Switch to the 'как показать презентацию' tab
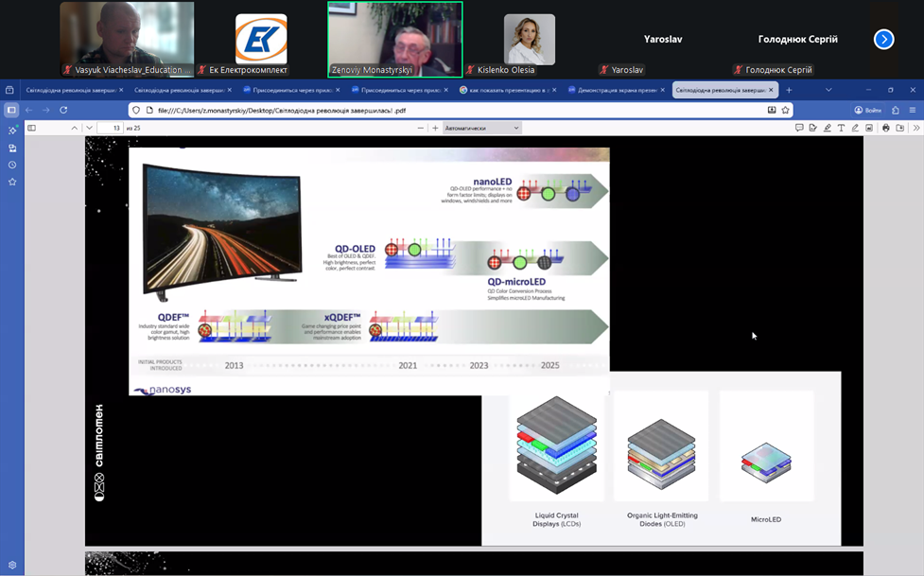The height and width of the screenshot is (576, 924). tap(504, 90)
